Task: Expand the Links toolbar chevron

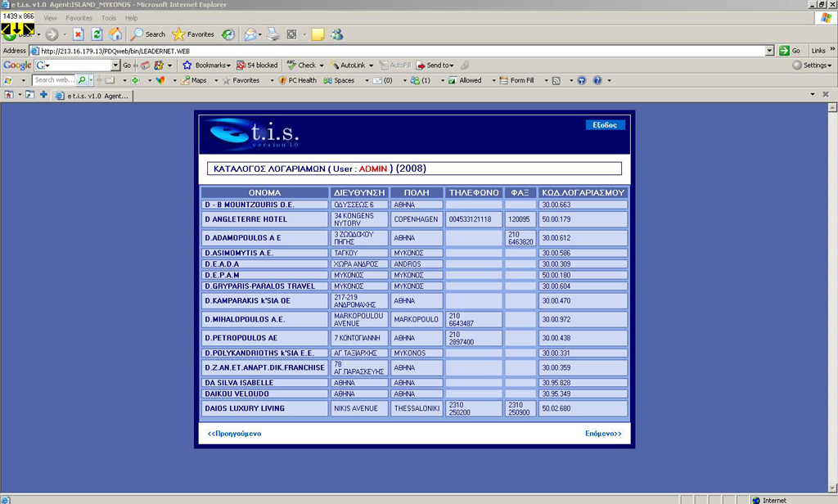Action: pos(832,50)
